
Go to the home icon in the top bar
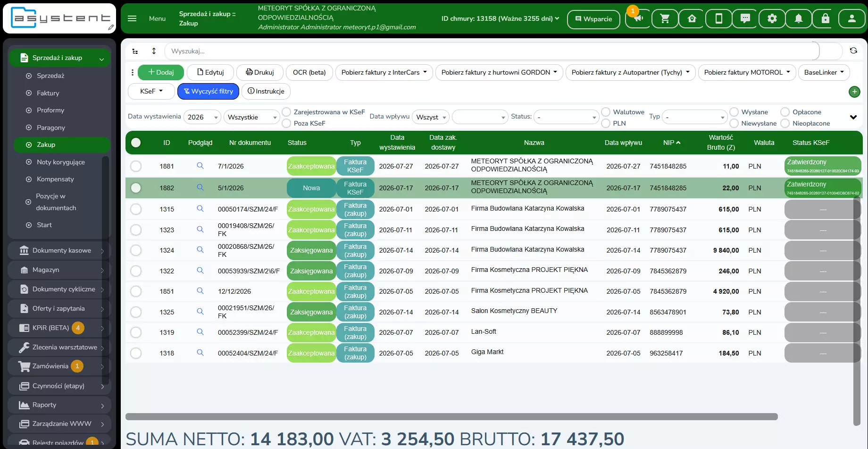click(x=692, y=19)
